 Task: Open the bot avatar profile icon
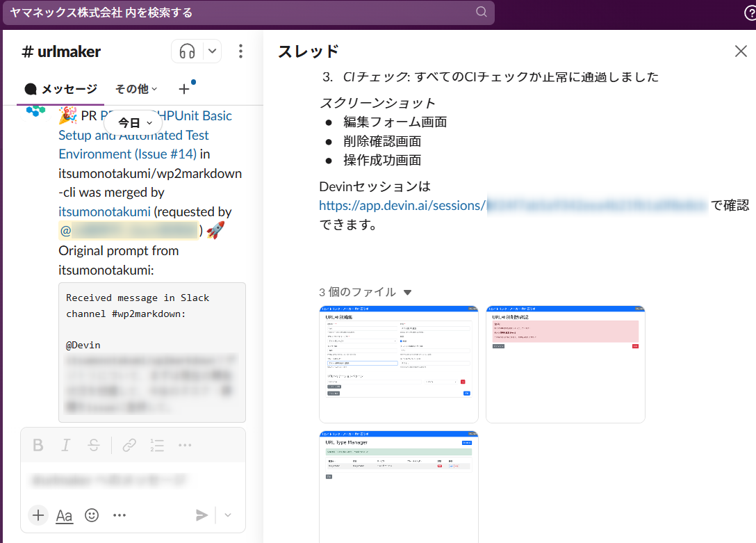point(35,112)
